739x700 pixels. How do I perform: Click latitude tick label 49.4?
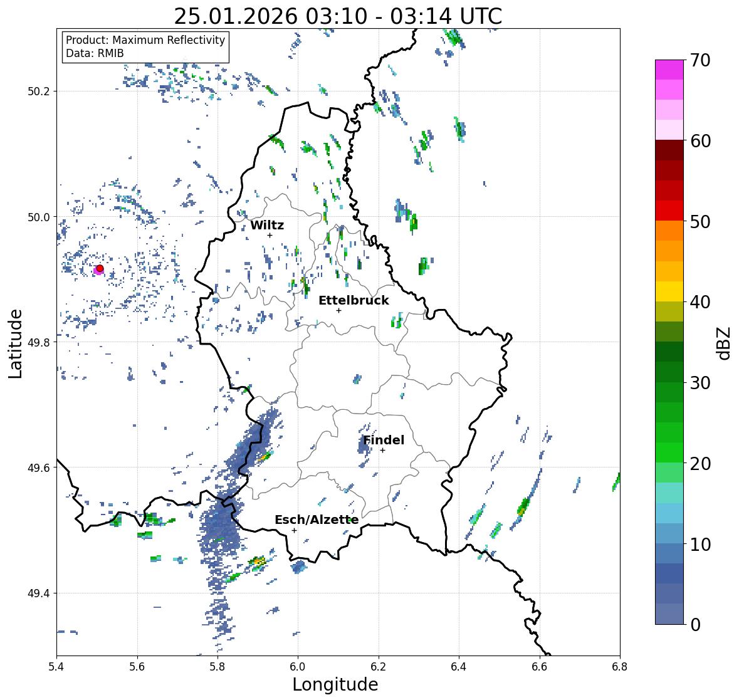click(39, 593)
